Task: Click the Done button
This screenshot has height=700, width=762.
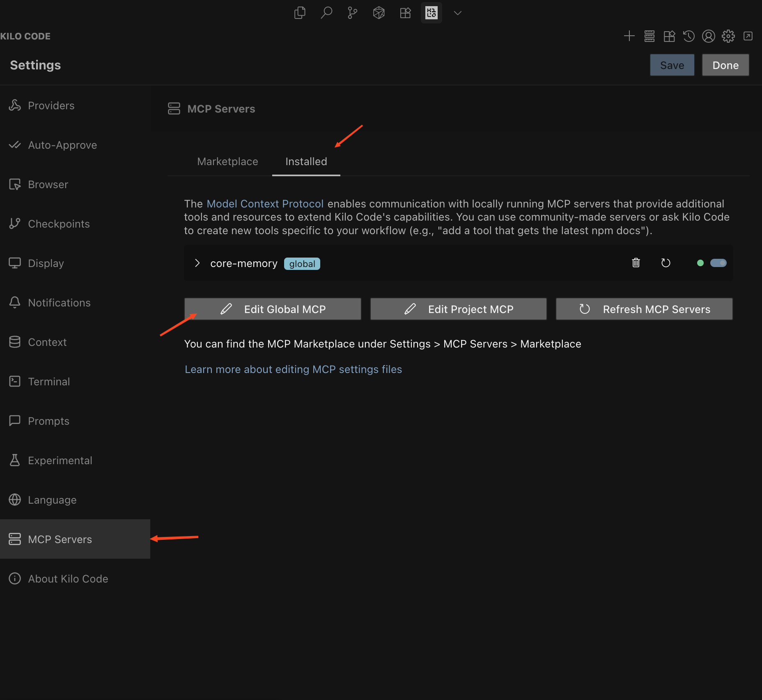Action: click(725, 65)
